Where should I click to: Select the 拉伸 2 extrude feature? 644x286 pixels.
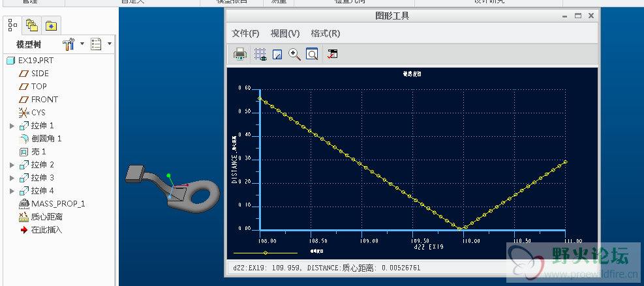(42, 165)
